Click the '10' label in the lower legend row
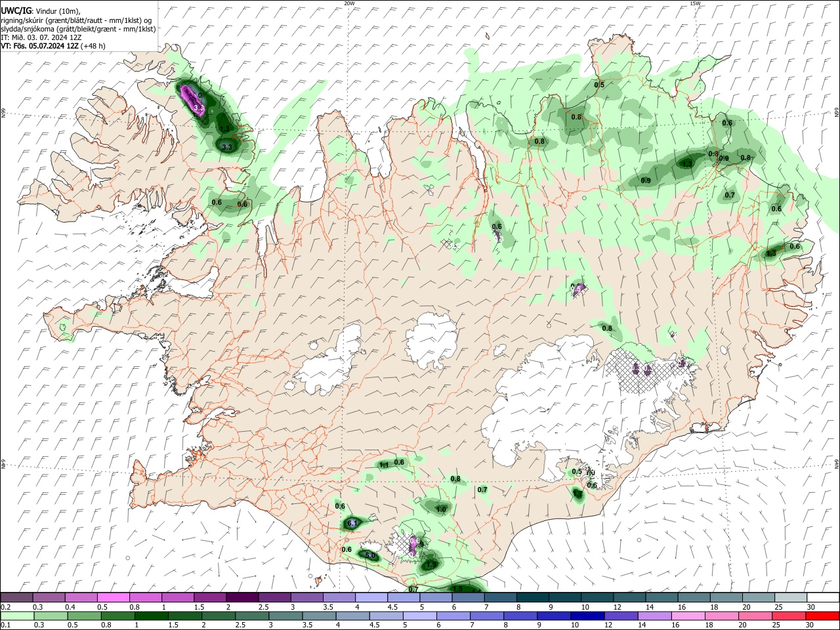This screenshot has height=630, width=840. pos(575,625)
